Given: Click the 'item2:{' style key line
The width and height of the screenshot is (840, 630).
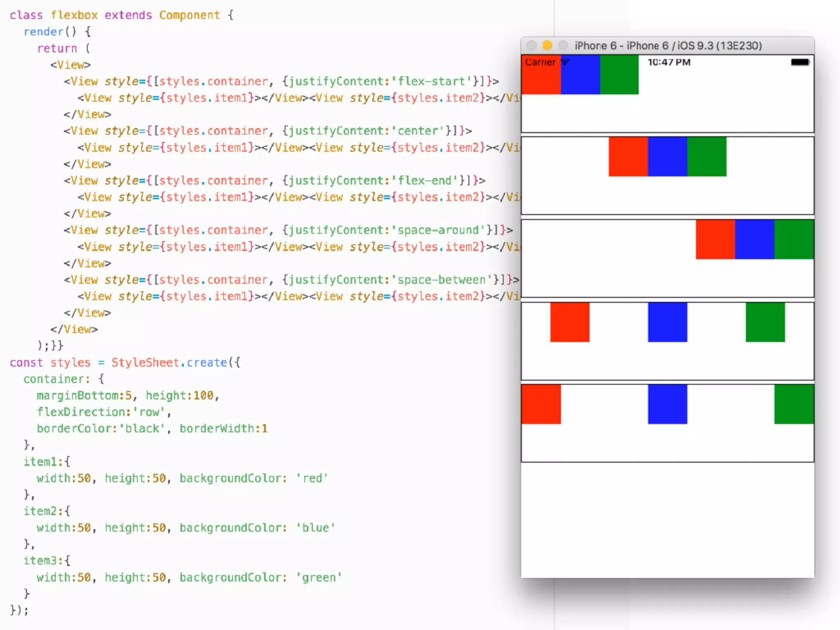Looking at the screenshot, I should (47, 511).
